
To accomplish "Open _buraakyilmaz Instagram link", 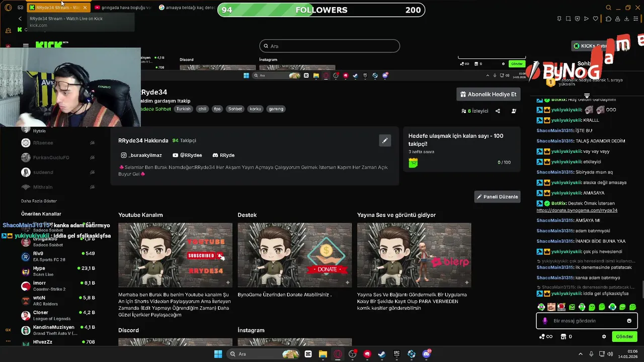I will pyautogui.click(x=141, y=155).
